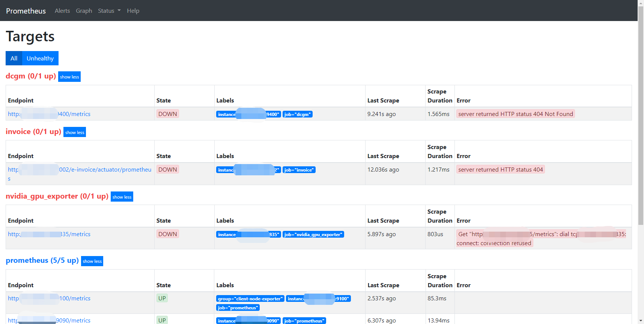Click the scrollbar up arrow

point(641,3)
